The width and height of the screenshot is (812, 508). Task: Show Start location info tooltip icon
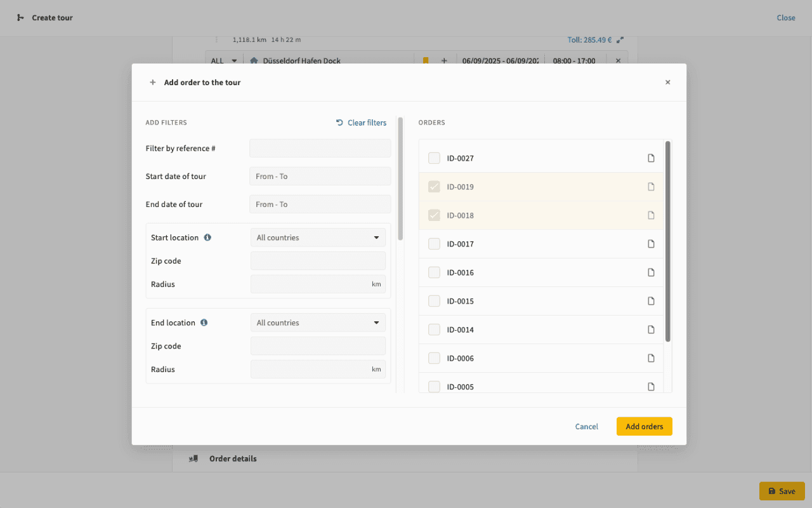[207, 237]
